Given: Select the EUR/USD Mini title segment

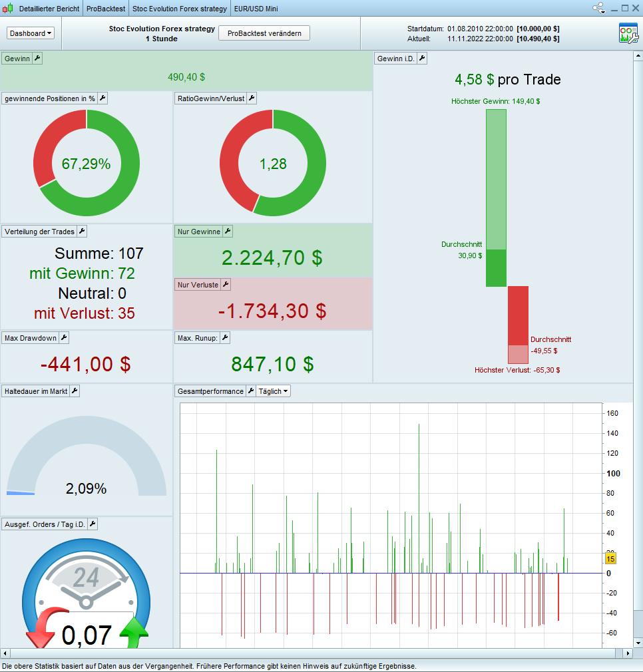Looking at the screenshot, I should 256,9.
